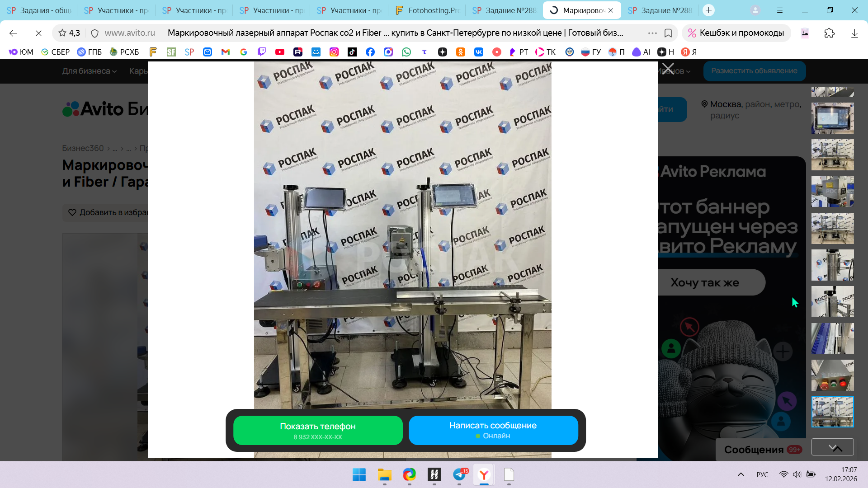Screen dimensions: 868x488
Task: Show hidden system tray icons
Action: [x=741, y=474]
